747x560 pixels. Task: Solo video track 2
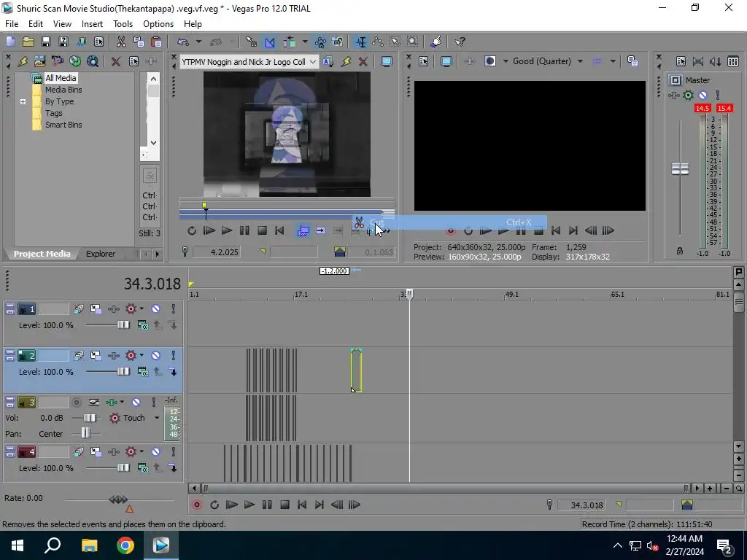point(174,356)
